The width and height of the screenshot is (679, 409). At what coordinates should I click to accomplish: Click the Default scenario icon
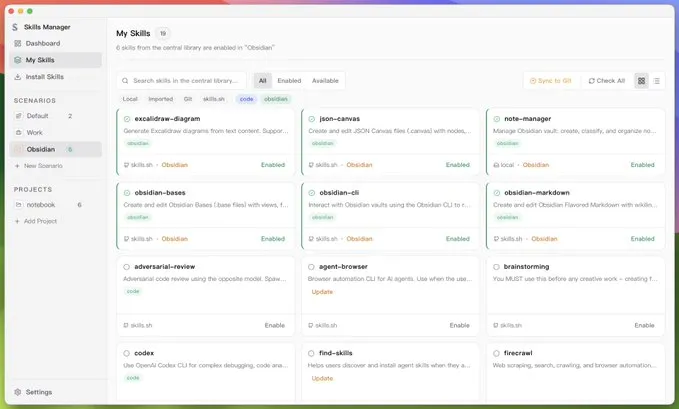pos(18,116)
